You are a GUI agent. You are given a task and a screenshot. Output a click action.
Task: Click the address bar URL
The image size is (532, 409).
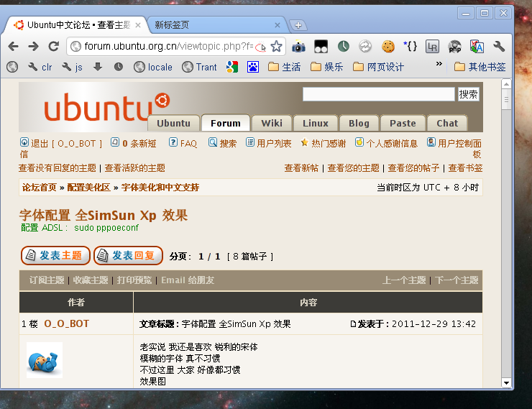[x=169, y=46]
